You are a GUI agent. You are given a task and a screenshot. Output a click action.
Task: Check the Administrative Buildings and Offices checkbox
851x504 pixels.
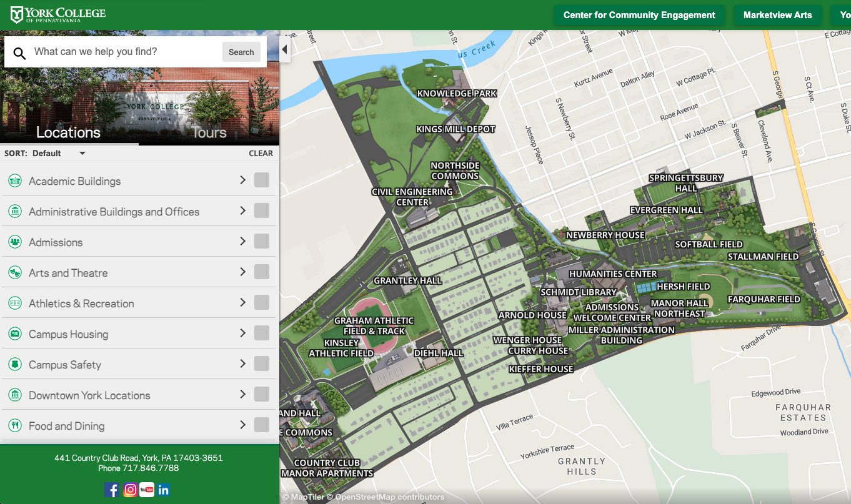pos(262,210)
